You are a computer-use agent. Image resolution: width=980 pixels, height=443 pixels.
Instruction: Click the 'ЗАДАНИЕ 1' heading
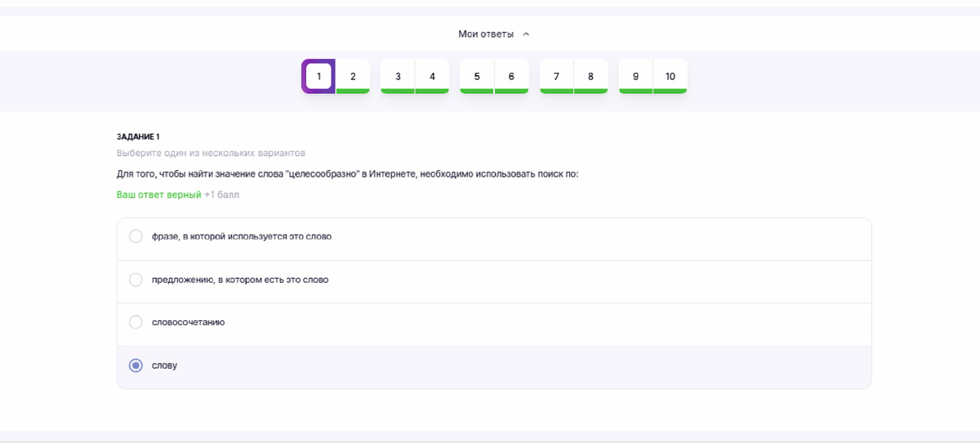138,136
